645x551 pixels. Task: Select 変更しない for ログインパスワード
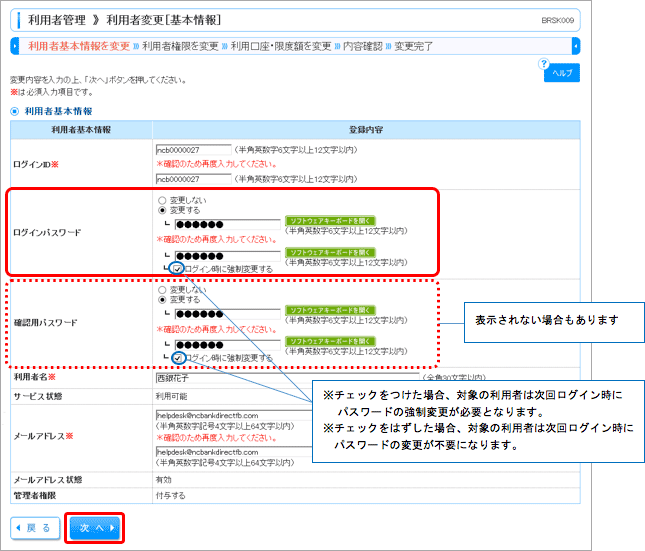pos(162,200)
